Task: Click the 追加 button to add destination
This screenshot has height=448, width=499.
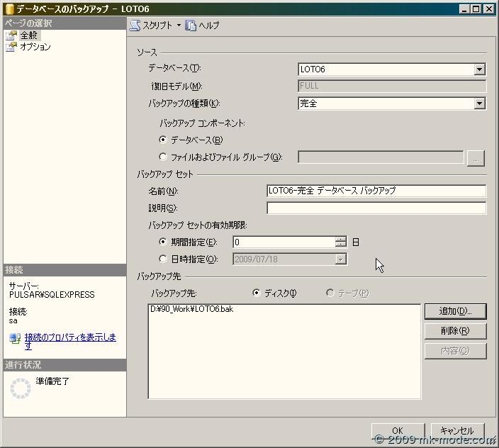Action: (x=455, y=311)
